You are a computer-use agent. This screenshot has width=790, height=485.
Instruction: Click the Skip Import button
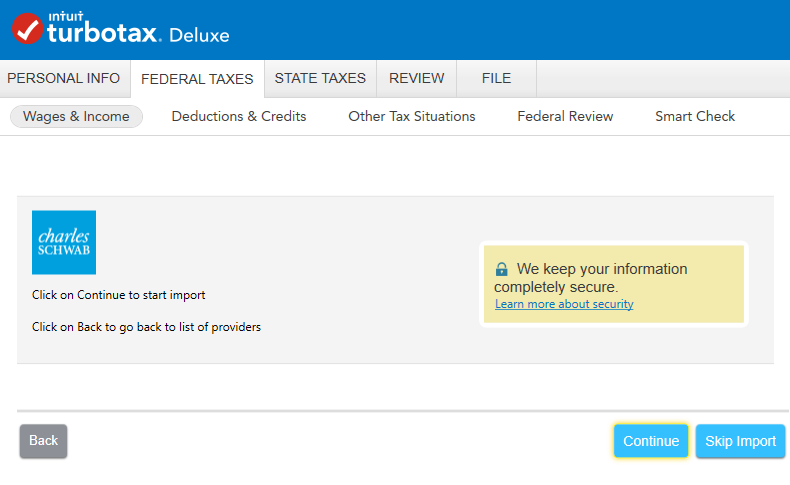click(x=740, y=441)
